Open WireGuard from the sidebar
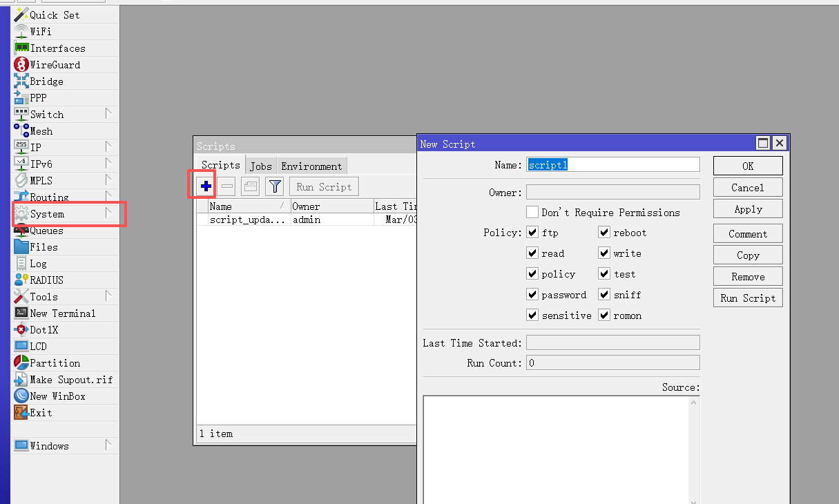 coord(55,65)
